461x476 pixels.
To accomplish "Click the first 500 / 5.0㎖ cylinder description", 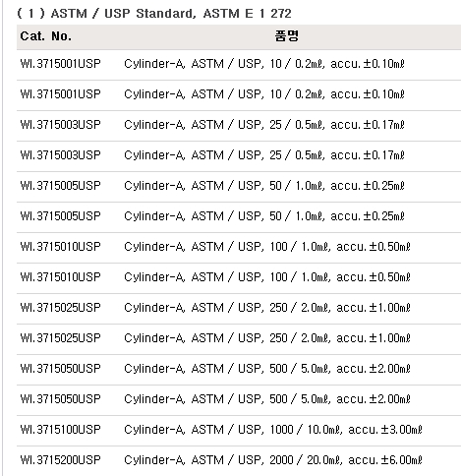I will pyautogui.click(x=267, y=369).
